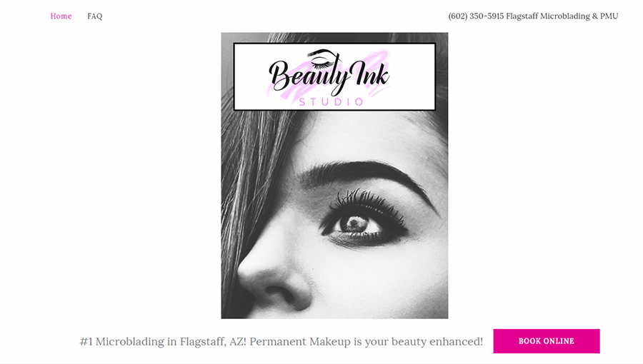Click the (602) 350-5915 phone number
Image resolution: width=643 pixels, height=364 pixels.
click(x=476, y=16)
